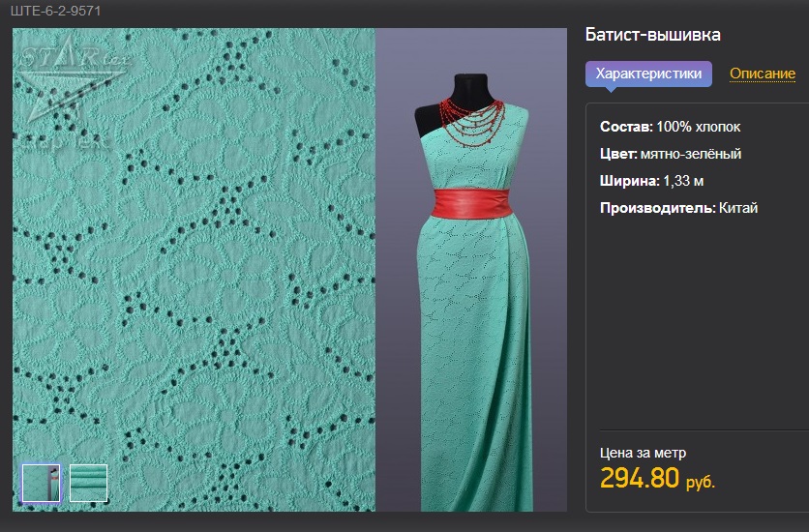809x532 pixels.
Task: Select the second thumbnail showing folded fabric
Action: click(x=88, y=483)
